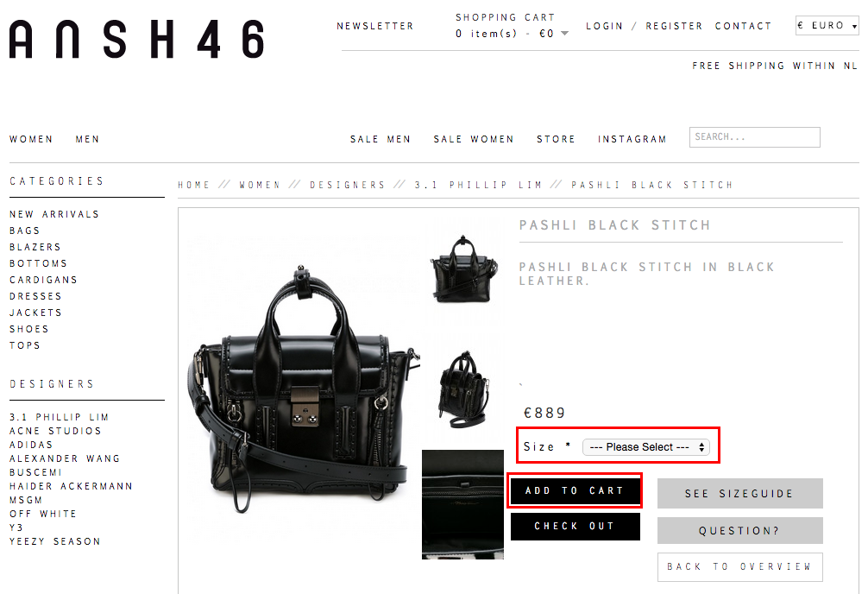Click the Question? button
The image size is (868, 594).
point(739,531)
